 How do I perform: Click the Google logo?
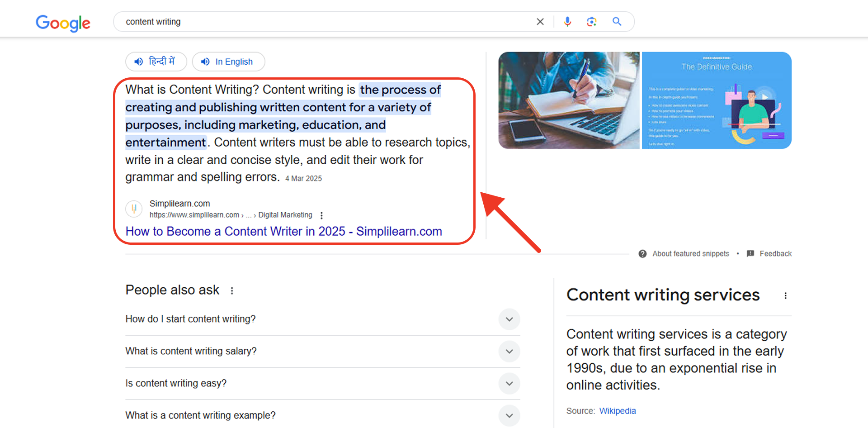pos(63,23)
